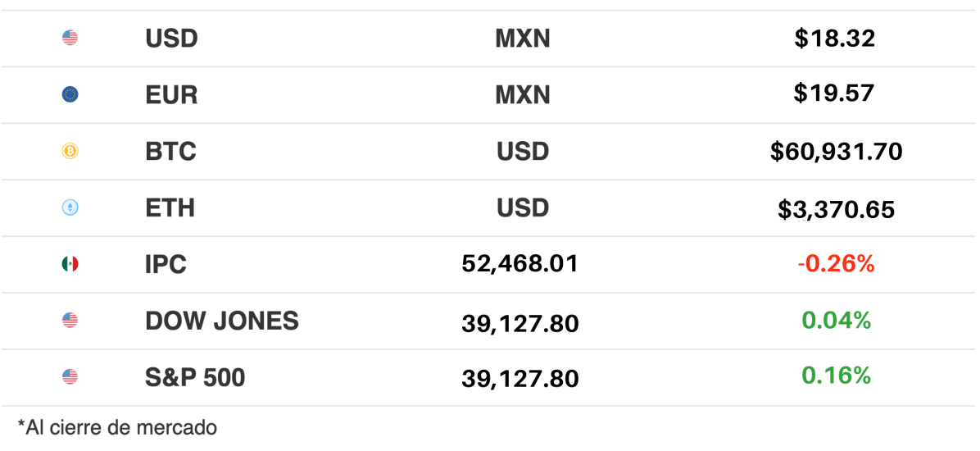This screenshot has width=980, height=451.
Task: Click the IPC index name
Action: pyautogui.click(x=166, y=265)
